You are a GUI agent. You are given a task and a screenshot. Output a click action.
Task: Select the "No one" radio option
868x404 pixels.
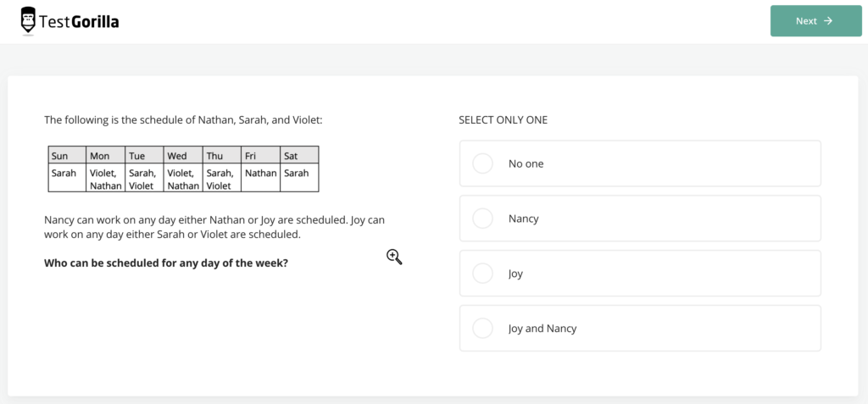point(482,163)
